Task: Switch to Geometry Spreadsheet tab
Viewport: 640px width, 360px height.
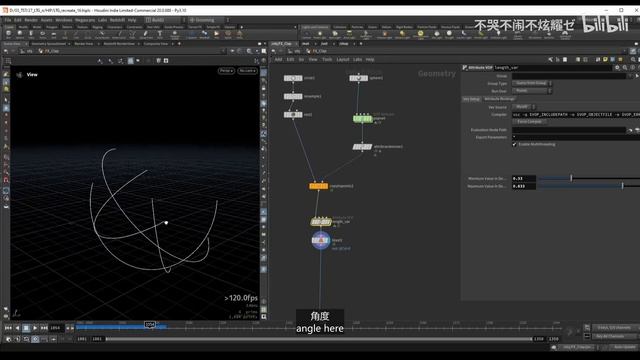Action: pos(49,44)
